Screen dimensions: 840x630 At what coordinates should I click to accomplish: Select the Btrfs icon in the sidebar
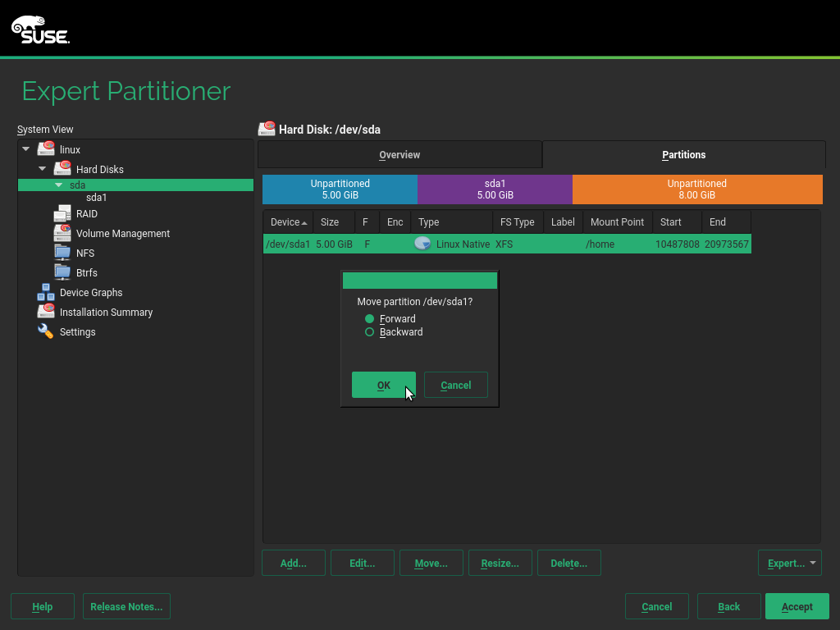[x=62, y=272]
